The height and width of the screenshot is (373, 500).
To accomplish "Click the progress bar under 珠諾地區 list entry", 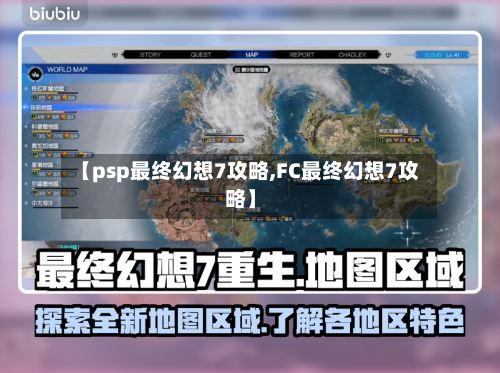I will click(55, 112).
